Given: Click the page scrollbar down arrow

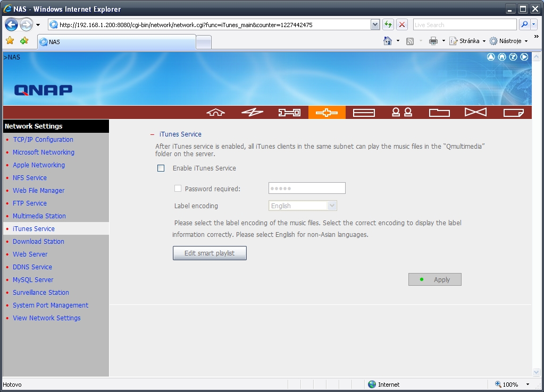Looking at the screenshot, I should (x=537, y=372).
